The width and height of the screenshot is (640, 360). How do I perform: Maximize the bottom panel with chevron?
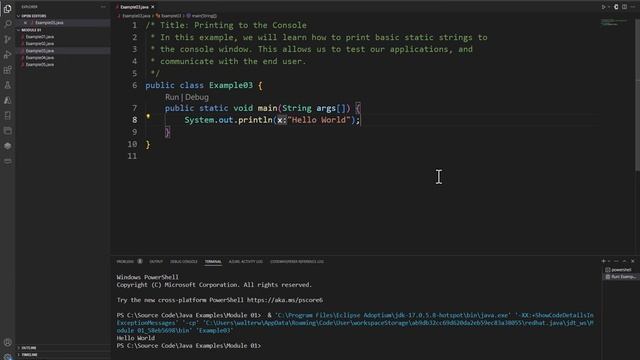point(624,261)
